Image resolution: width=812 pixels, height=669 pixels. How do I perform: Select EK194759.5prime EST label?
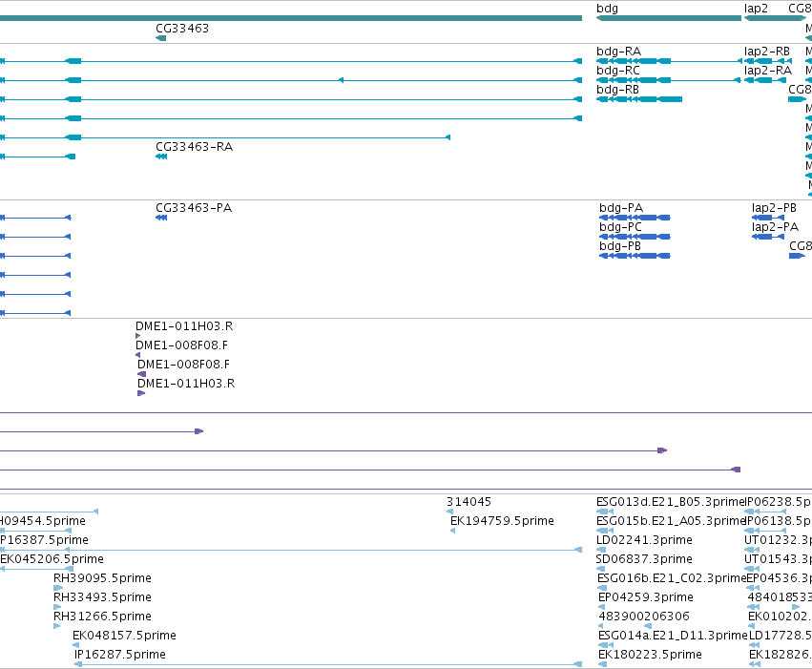502,521
